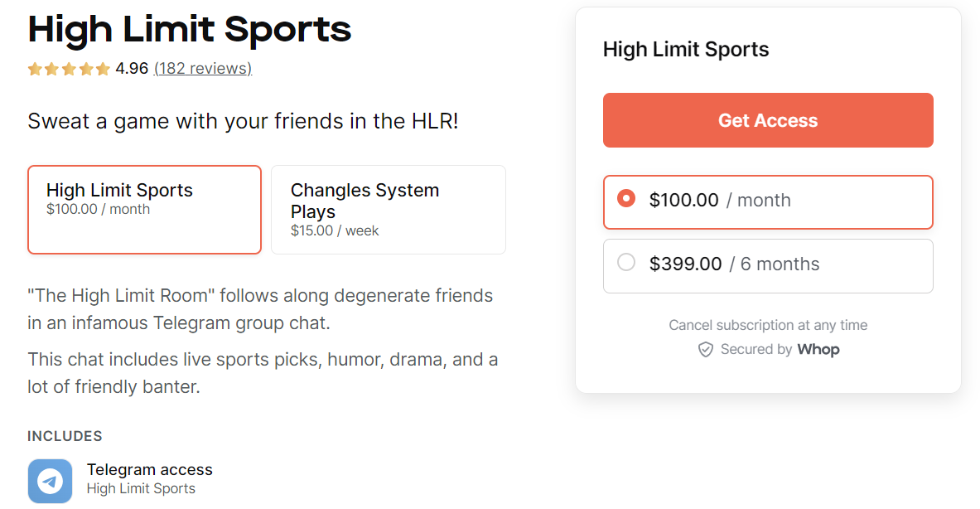
Task: Click the Get Access button
Action: tap(768, 119)
